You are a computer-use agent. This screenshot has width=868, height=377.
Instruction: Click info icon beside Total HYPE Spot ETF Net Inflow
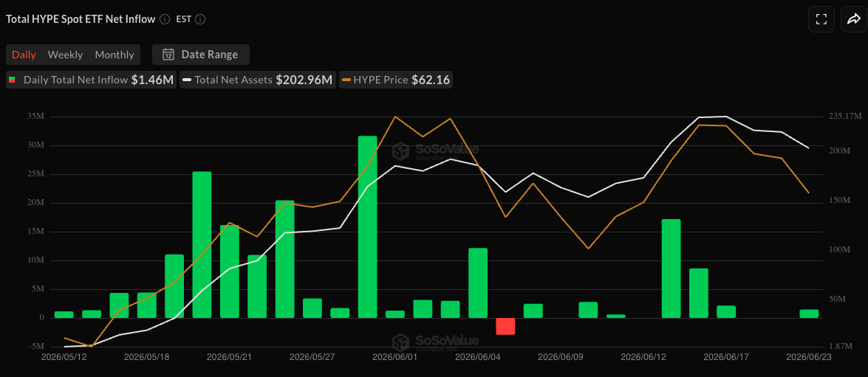coord(165,19)
